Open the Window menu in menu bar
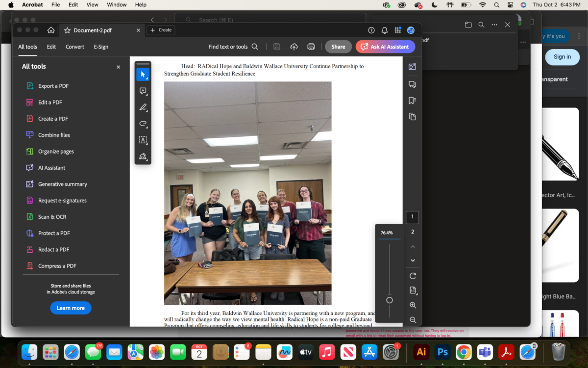Image resolution: width=588 pixels, height=368 pixels. click(x=117, y=5)
